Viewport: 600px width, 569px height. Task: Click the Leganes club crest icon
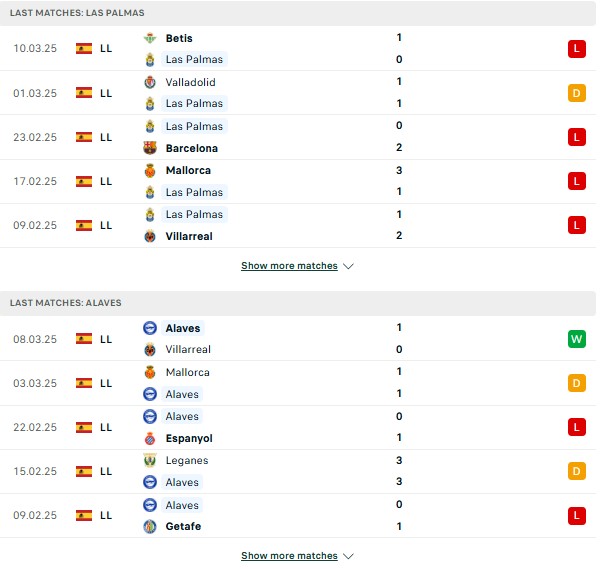pyautogui.click(x=150, y=460)
